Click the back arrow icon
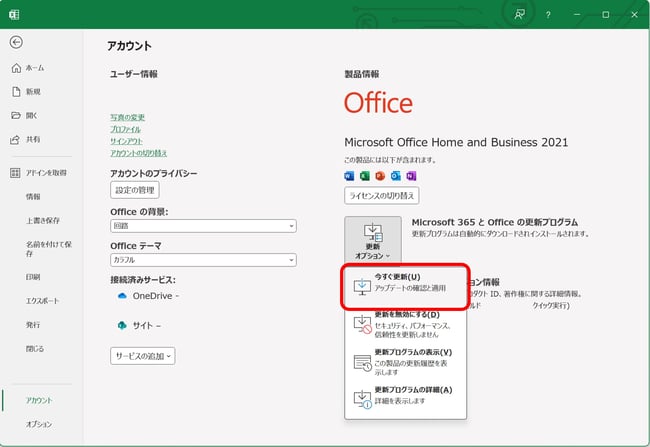Image resolution: width=650 pixels, height=447 pixels. [16, 42]
